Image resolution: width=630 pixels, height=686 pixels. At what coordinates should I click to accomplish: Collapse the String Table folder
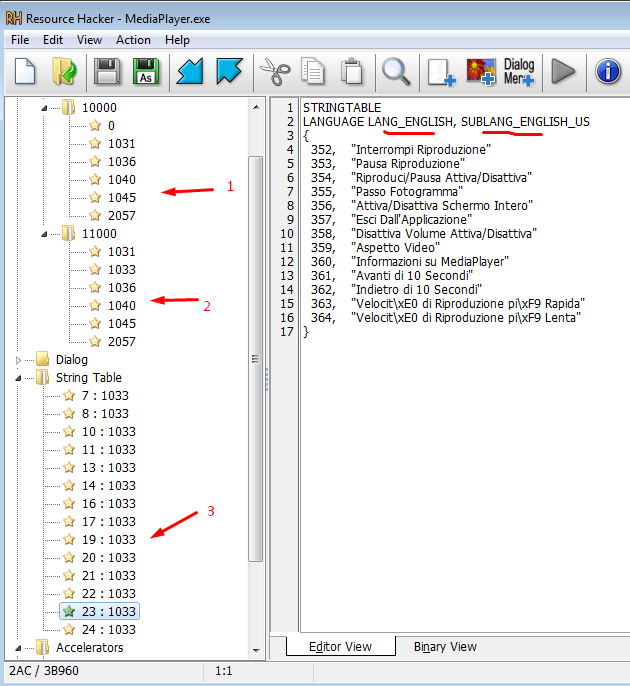pyautogui.click(x=18, y=378)
